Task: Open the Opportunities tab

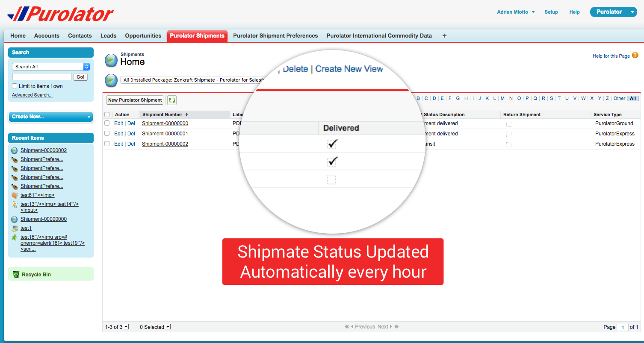Action: coord(143,36)
